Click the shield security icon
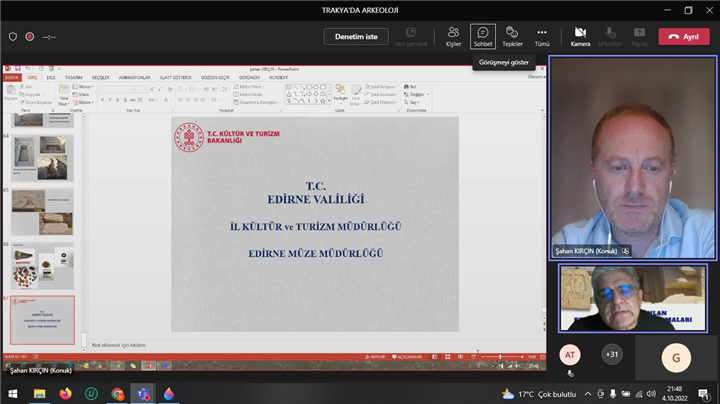This screenshot has width=720, height=404. pos(13,37)
